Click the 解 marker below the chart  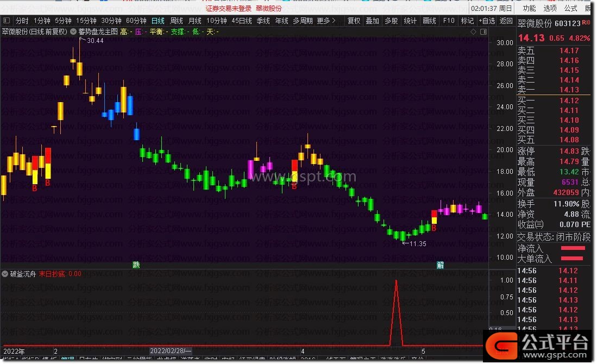pyautogui.click(x=441, y=265)
